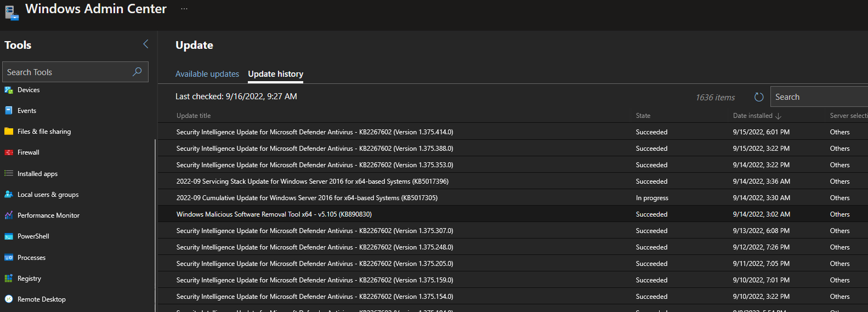Select the Malicious Software Removal Tool KB890830 row
This screenshot has width=868, height=312.
coord(513,214)
